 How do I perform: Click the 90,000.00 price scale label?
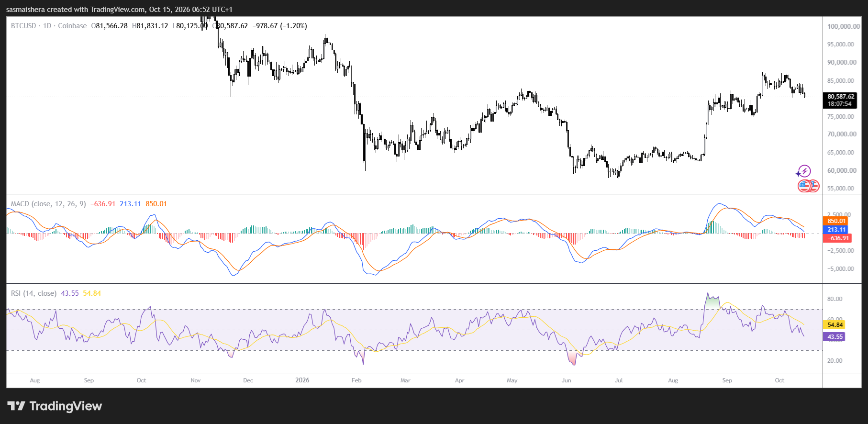click(x=842, y=62)
